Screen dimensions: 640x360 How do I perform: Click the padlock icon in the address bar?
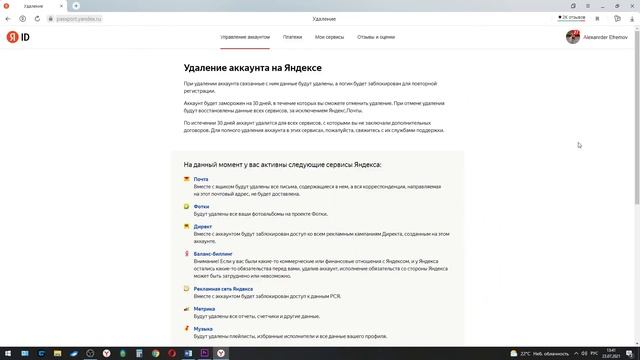[x=51, y=19]
